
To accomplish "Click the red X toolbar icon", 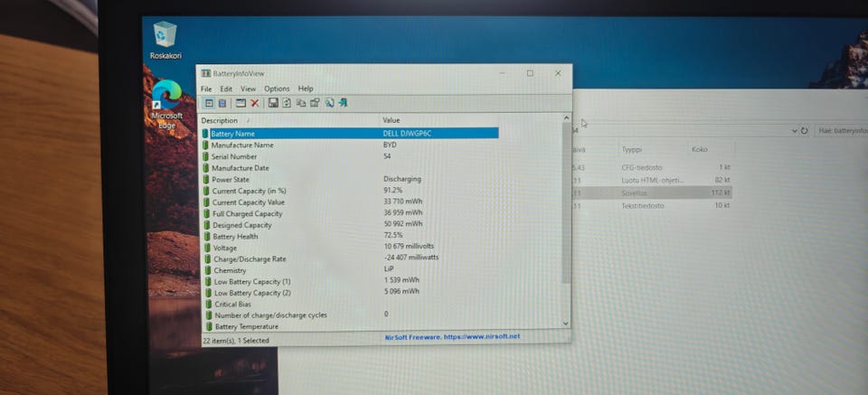I will 255,103.
